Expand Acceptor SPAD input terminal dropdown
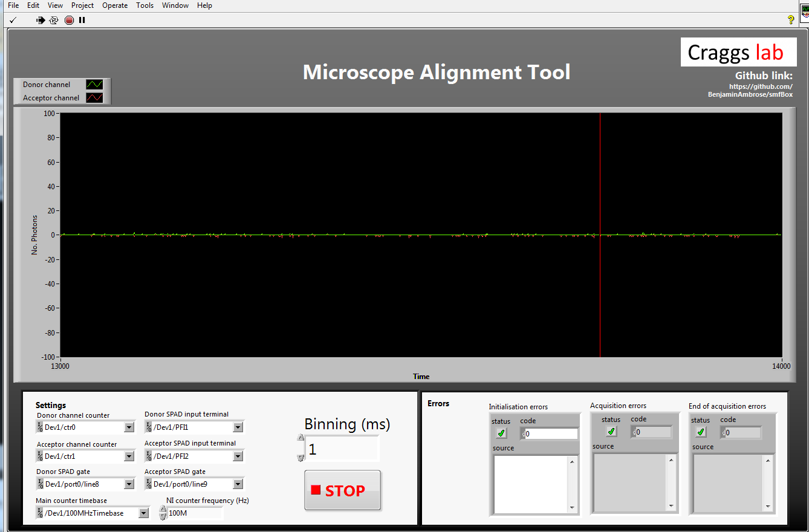 click(x=238, y=456)
